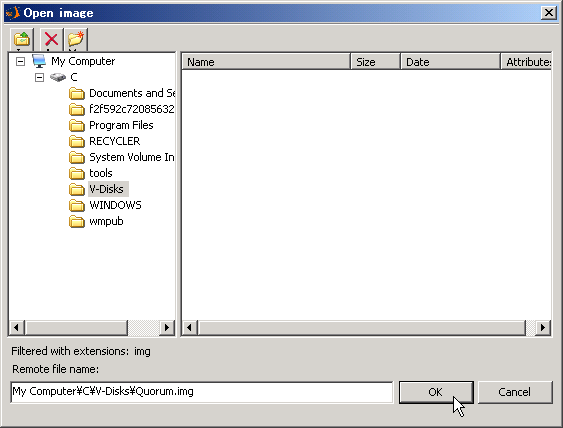Viewport: 563px width, 428px height.
Task: Click the OK button
Action: (436, 392)
